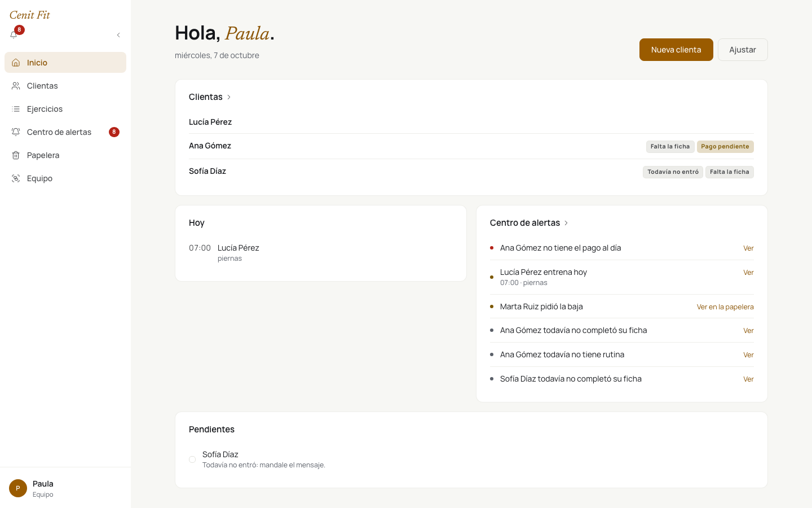Click the Ajustar button
Image resolution: width=812 pixels, height=508 pixels.
[743, 50]
